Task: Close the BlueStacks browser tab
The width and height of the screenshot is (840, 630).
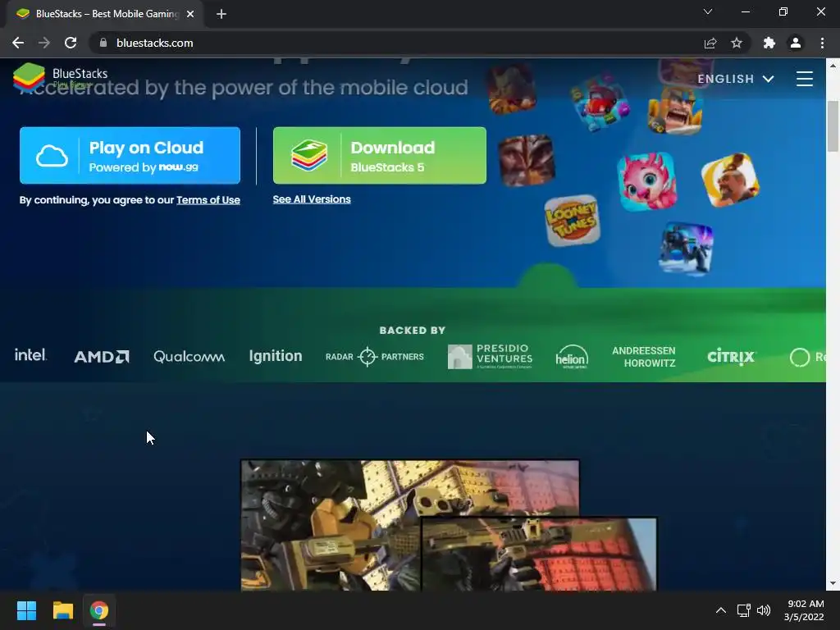Action: pyautogui.click(x=190, y=14)
